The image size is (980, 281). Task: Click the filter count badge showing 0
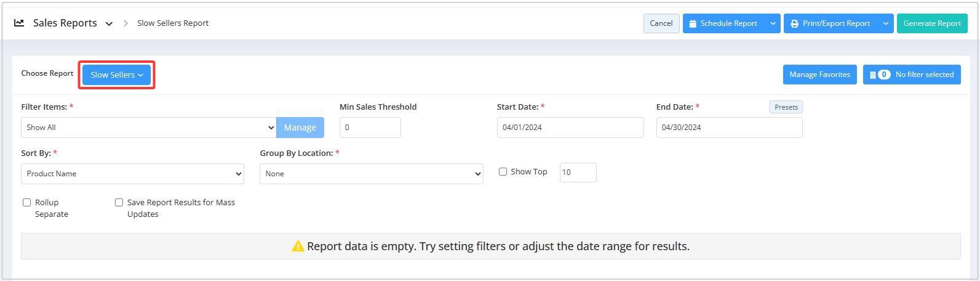(884, 75)
